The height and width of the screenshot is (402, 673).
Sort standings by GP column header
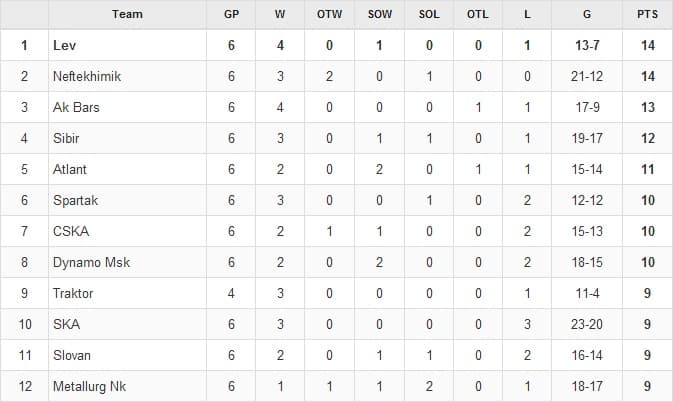[231, 14]
